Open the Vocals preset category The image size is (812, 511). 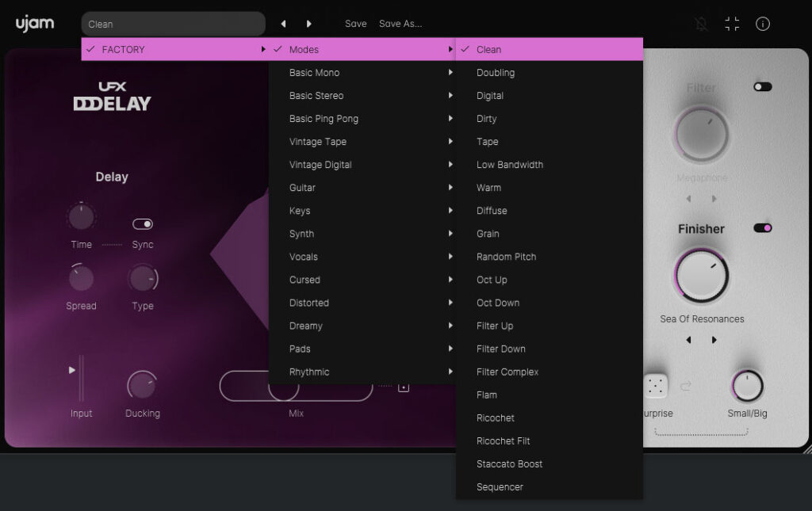tap(362, 257)
